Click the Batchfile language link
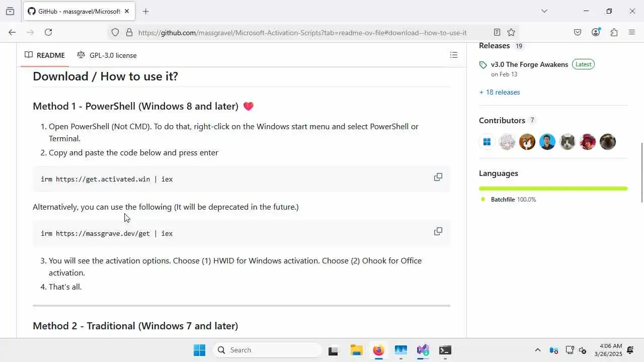 click(508, 200)
